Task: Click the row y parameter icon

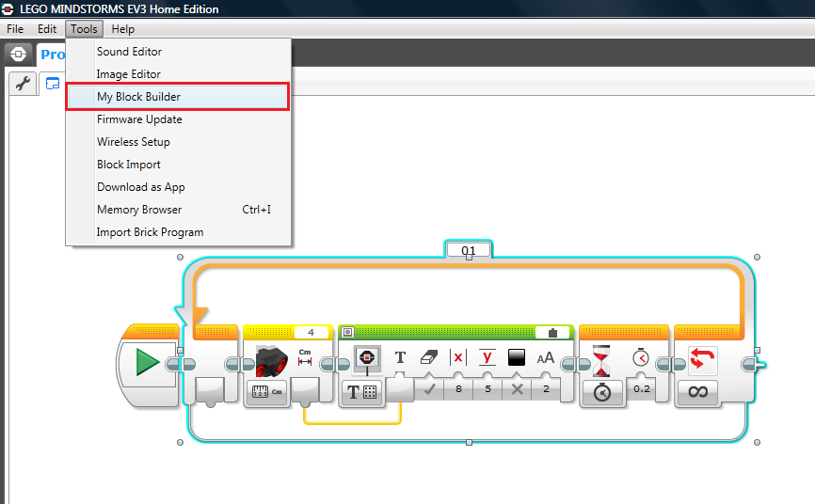Action: tap(487, 357)
